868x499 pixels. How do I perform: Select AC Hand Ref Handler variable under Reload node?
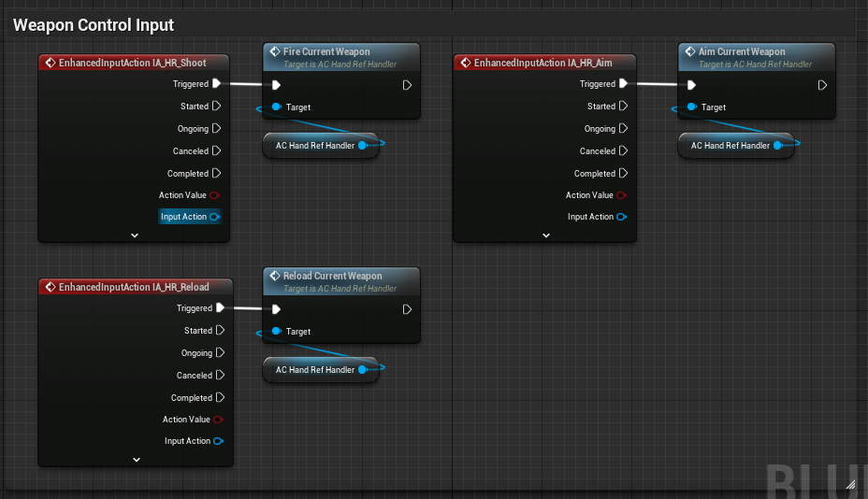coord(314,370)
